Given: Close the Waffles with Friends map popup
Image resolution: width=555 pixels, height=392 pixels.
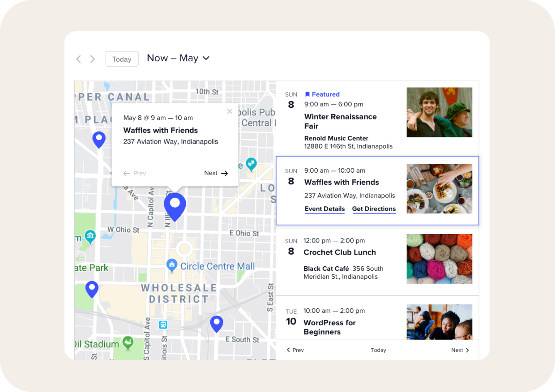Looking at the screenshot, I should (230, 111).
